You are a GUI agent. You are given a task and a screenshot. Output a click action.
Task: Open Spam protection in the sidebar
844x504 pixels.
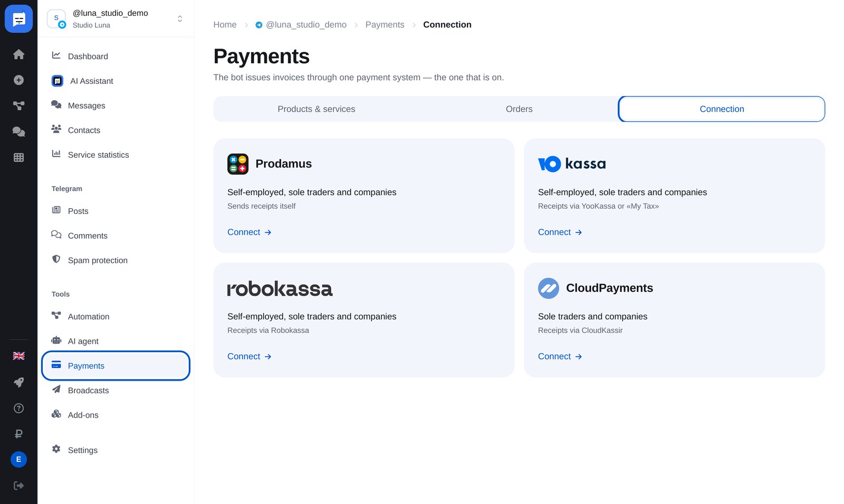[116, 260]
